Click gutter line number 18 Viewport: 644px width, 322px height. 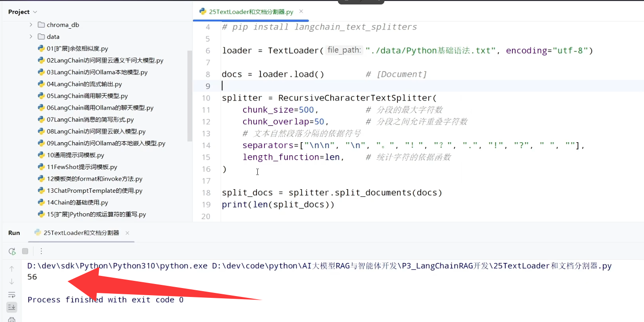pos(206,193)
